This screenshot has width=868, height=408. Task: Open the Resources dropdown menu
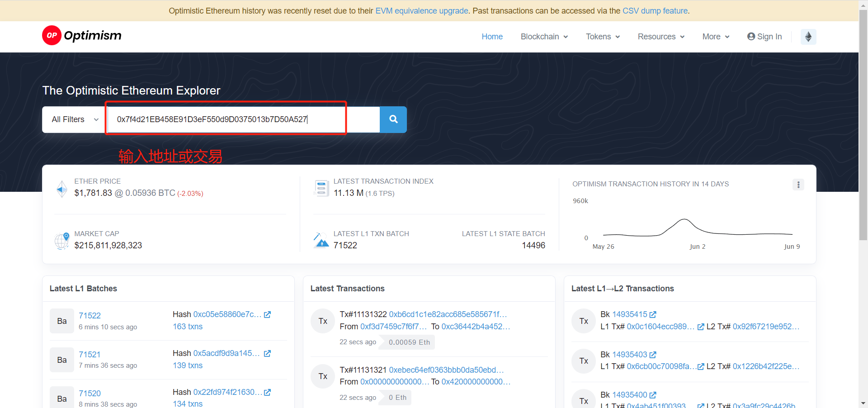tap(661, 37)
